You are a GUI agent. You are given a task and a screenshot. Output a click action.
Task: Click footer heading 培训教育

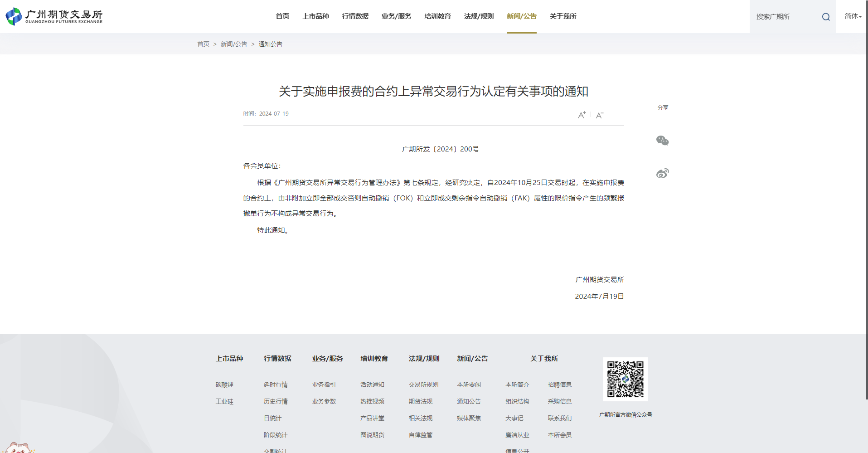[374, 359]
